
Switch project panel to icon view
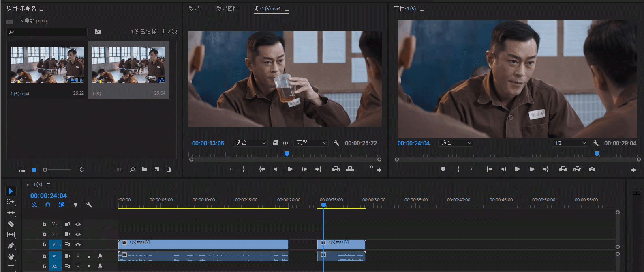tap(34, 170)
